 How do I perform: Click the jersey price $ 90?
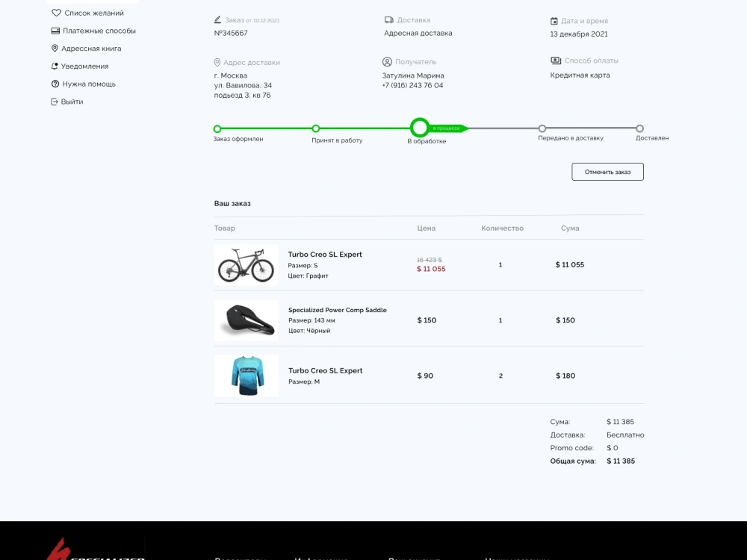point(425,376)
